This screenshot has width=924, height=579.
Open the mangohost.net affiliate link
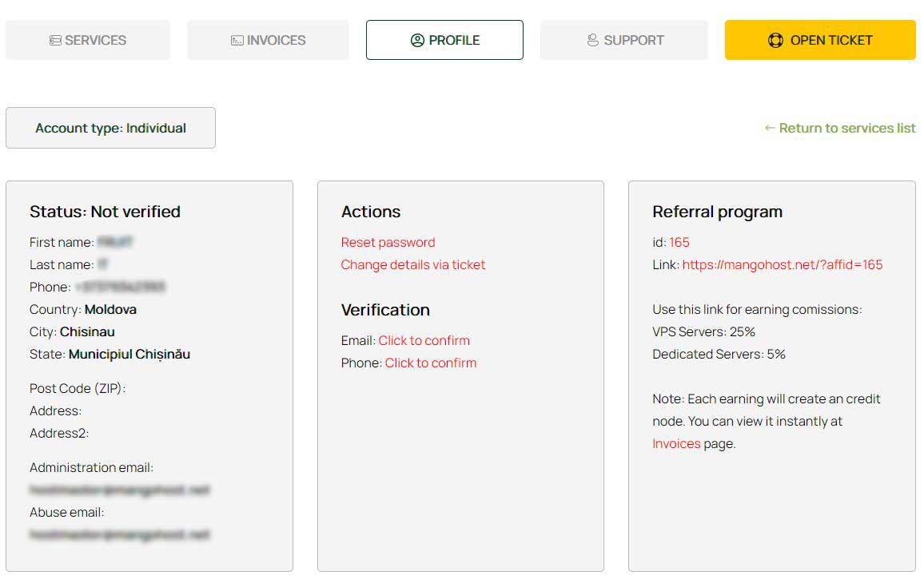coord(782,264)
